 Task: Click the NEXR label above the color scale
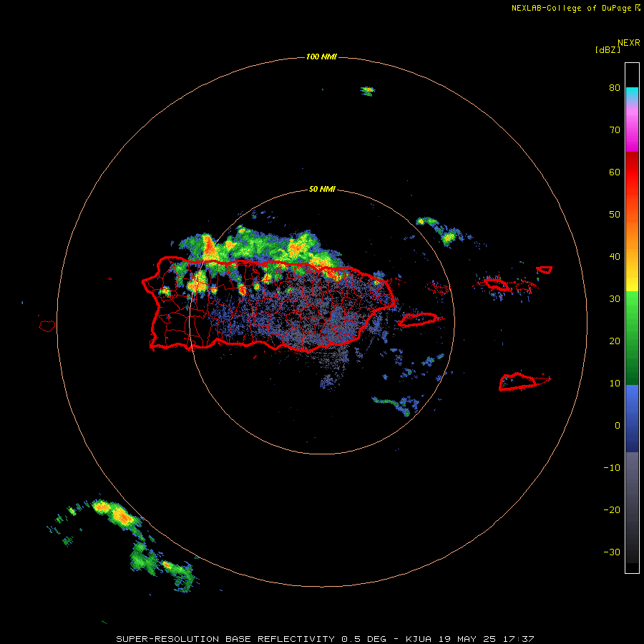click(x=628, y=43)
